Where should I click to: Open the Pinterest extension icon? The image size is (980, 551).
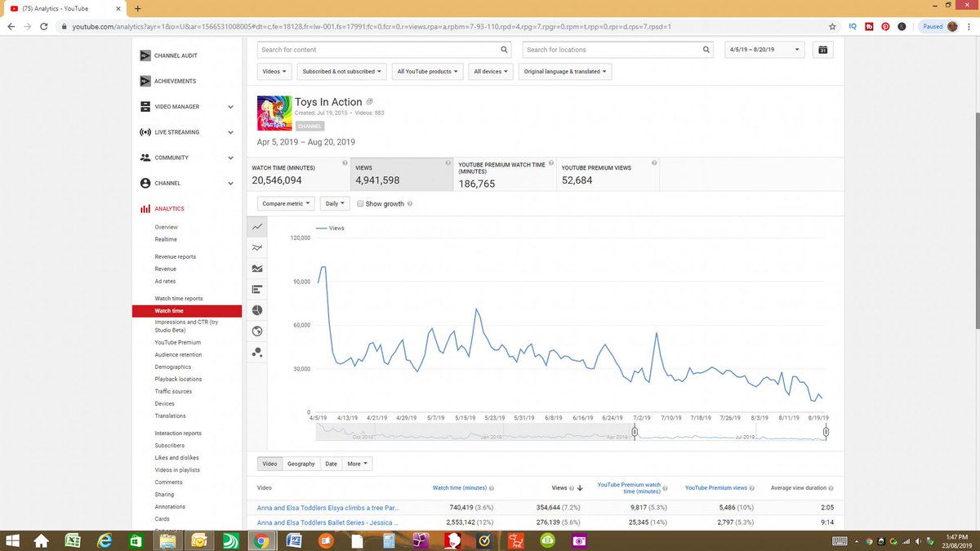pyautogui.click(x=885, y=26)
